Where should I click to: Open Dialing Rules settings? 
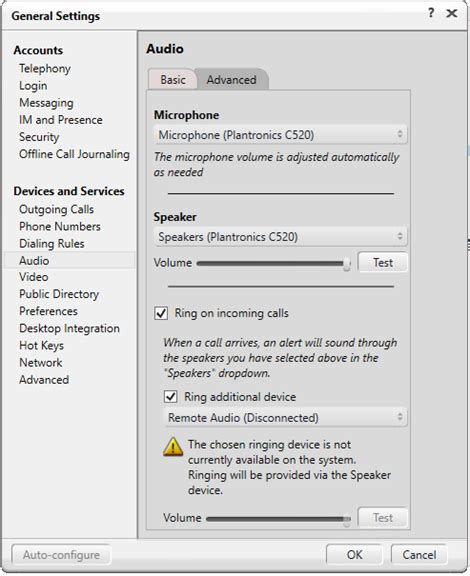click(52, 243)
